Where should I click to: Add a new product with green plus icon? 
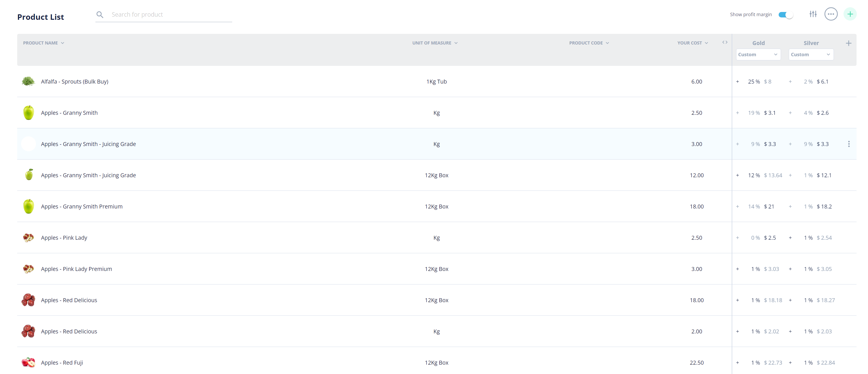(850, 14)
